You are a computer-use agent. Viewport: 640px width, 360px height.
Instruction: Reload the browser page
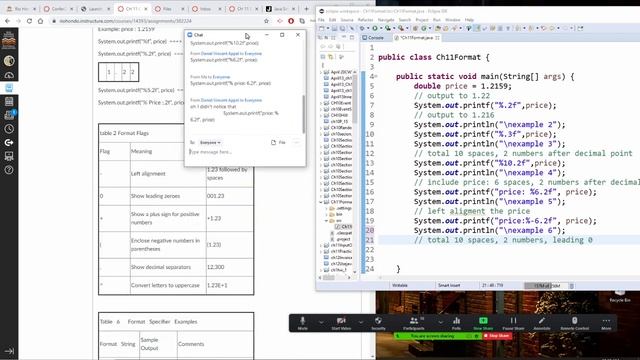point(29,21)
